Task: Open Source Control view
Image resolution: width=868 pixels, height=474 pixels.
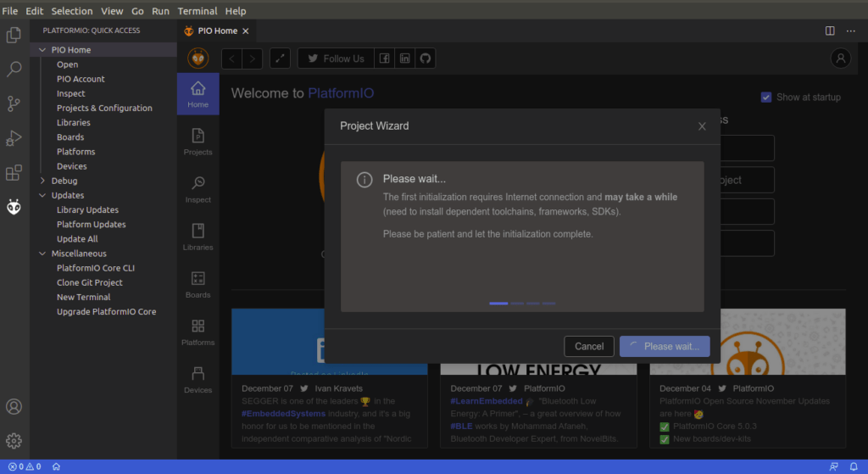Action: click(14, 103)
